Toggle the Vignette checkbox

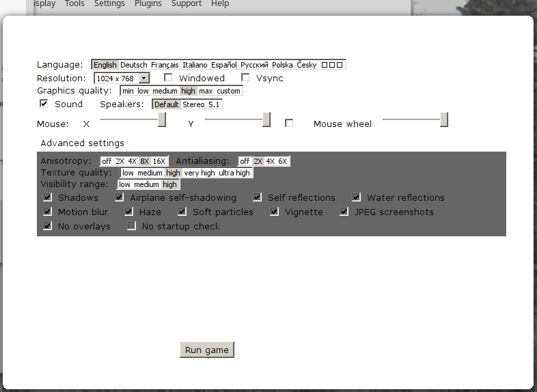tap(275, 212)
